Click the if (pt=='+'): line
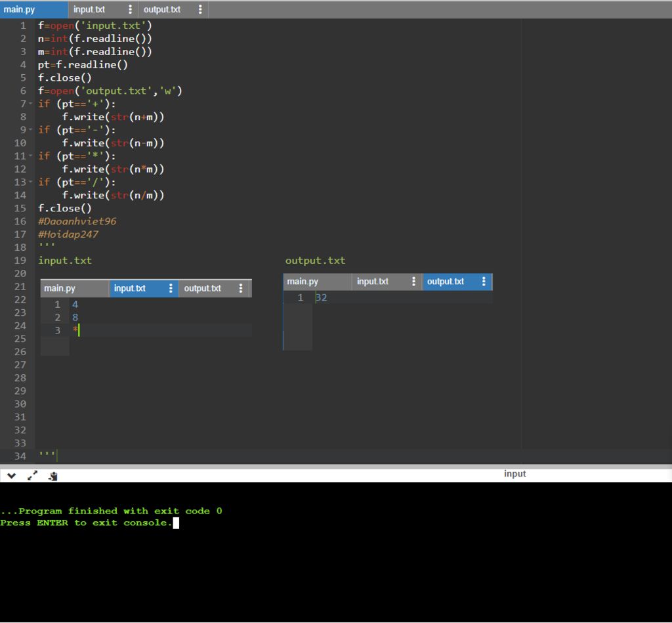Viewport: 672px width, 623px height. [77, 104]
